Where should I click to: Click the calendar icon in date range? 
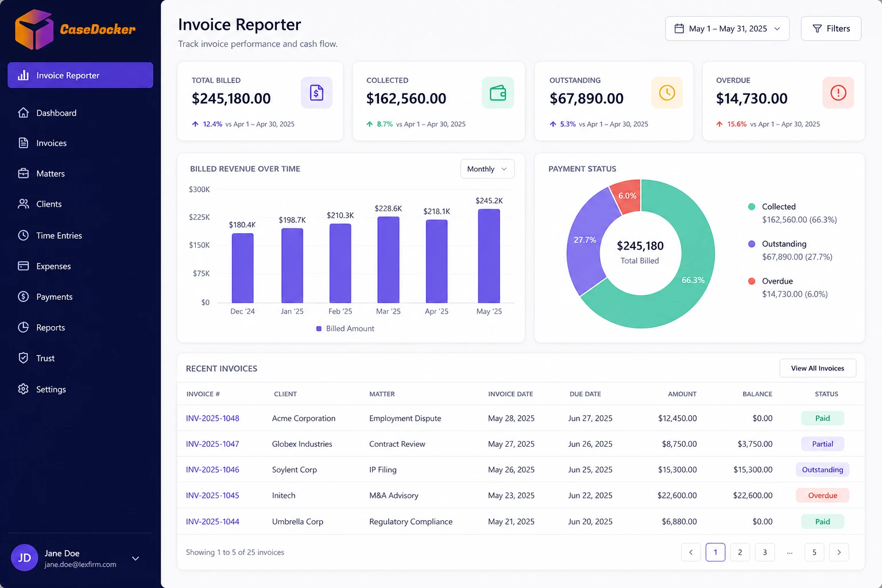coord(679,29)
